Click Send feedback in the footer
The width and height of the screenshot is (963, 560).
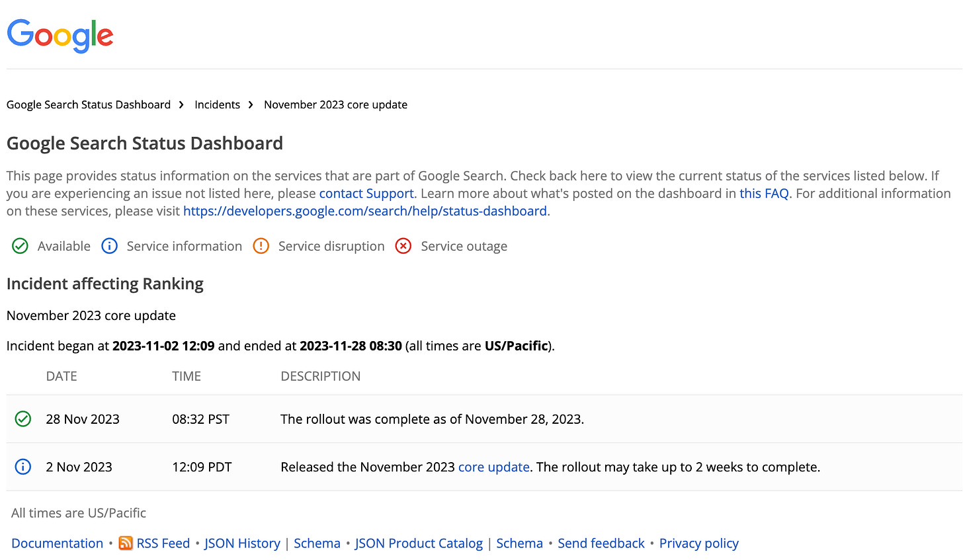pos(601,543)
